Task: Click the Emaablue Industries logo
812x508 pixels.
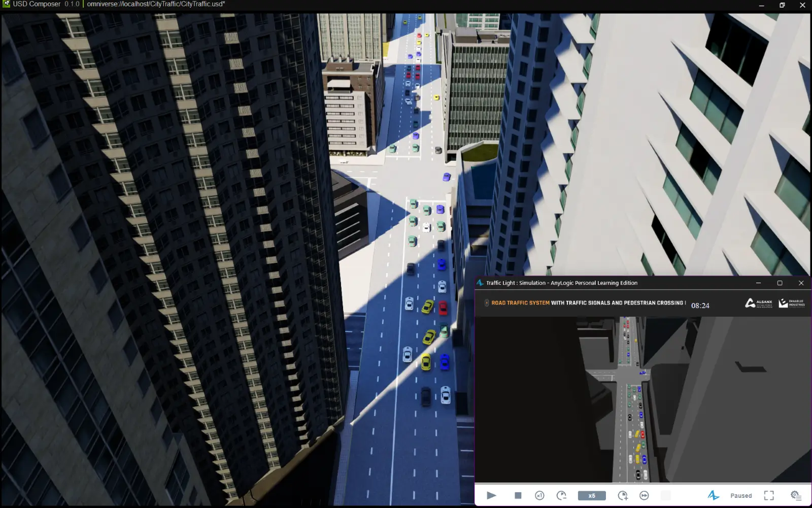Action: click(x=792, y=303)
